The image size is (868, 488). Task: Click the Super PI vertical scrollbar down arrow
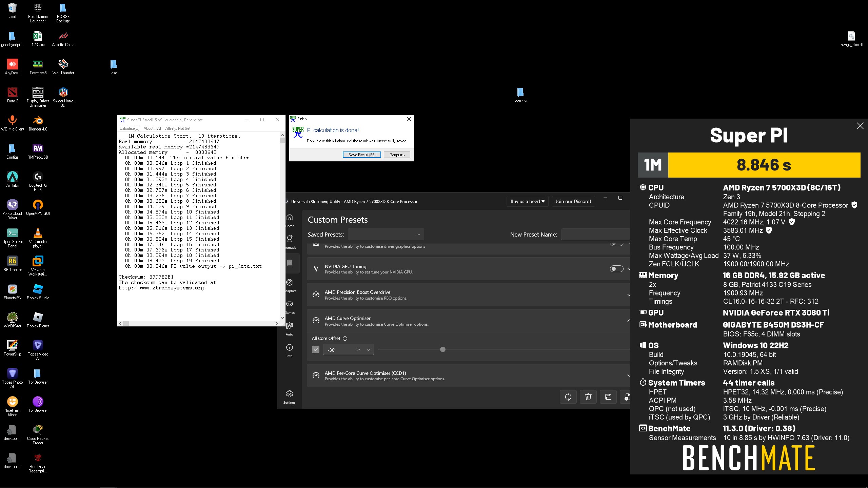282,318
